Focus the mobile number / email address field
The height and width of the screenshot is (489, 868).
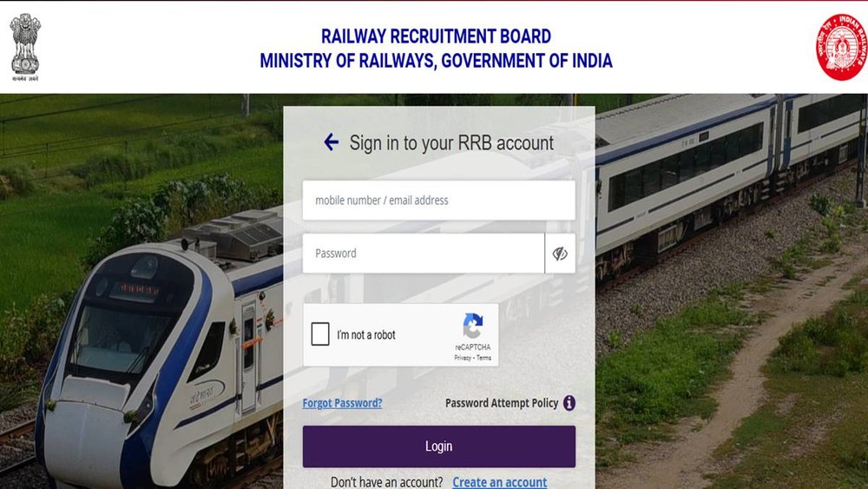[x=439, y=200]
